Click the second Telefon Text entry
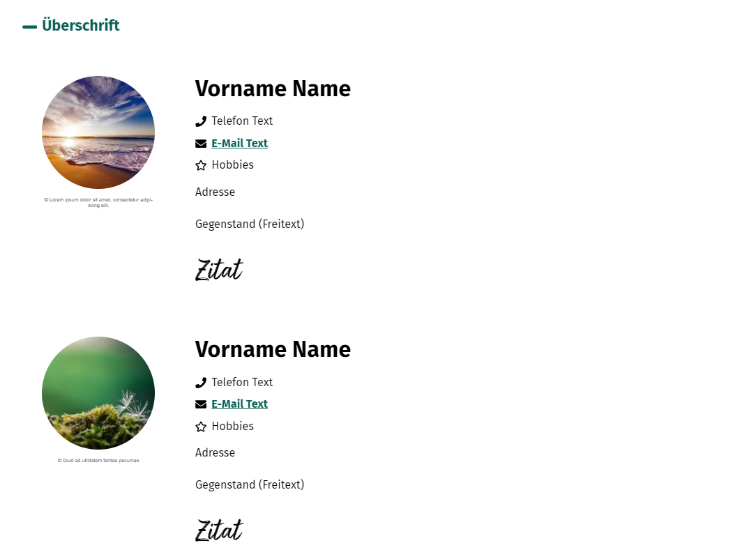Image resolution: width=756 pixels, height=559 pixels. pos(242,382)
